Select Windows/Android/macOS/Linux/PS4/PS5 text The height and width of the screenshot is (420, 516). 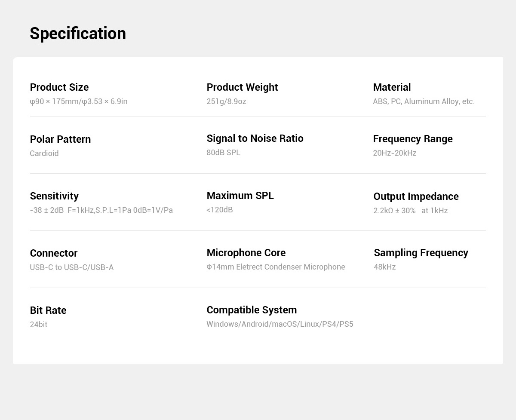tap(280, 324)
